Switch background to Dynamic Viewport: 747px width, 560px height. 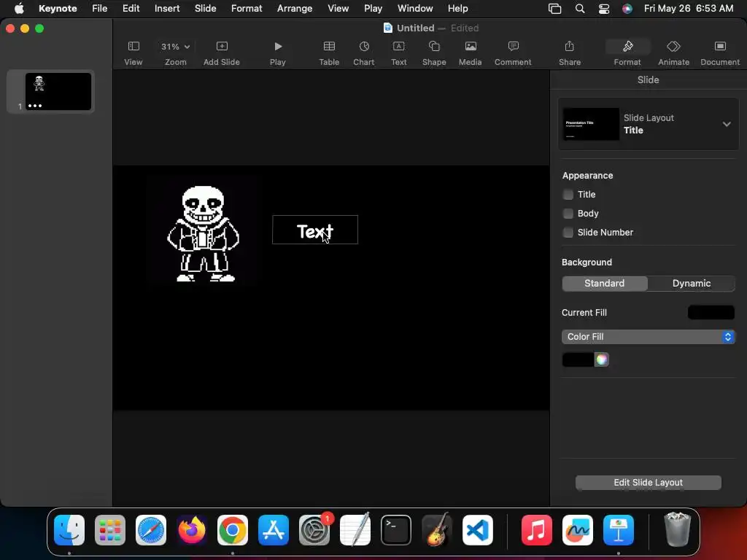pos(692,284)
